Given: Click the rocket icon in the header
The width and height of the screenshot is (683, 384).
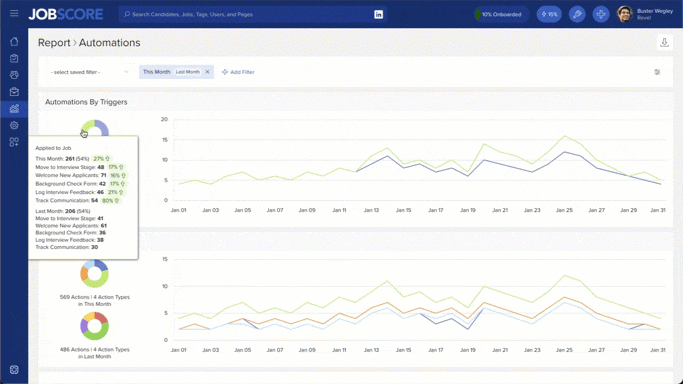Looking at the screenshot, I should pyautogui.click(x=577, y=14).
